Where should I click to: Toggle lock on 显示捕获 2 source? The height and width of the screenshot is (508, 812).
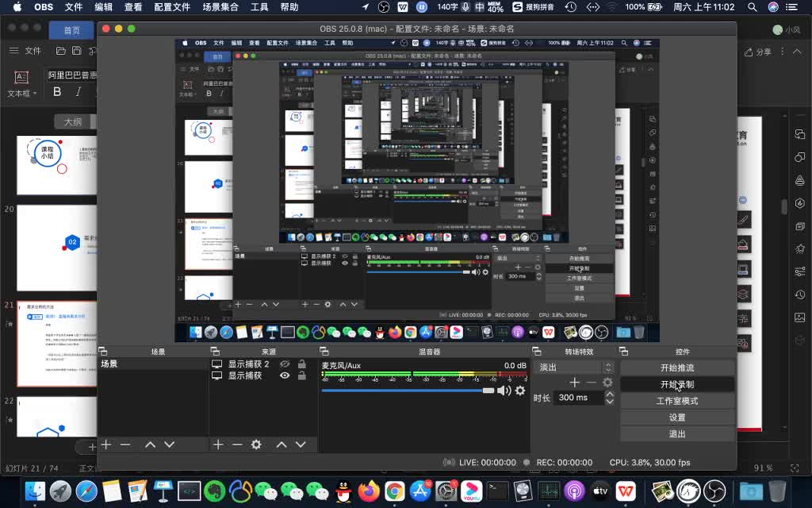pyautogui.click(x=302, y=364)
